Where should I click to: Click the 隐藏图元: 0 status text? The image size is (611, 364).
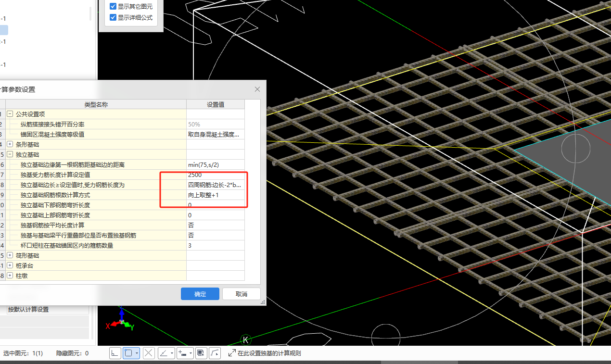[72, 353]
